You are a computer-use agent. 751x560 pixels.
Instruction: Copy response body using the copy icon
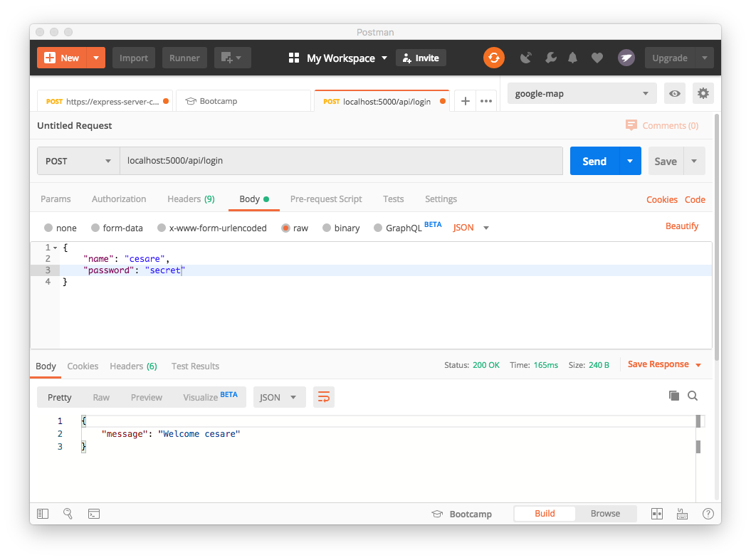pyautogui.click(x=674, y=396)
